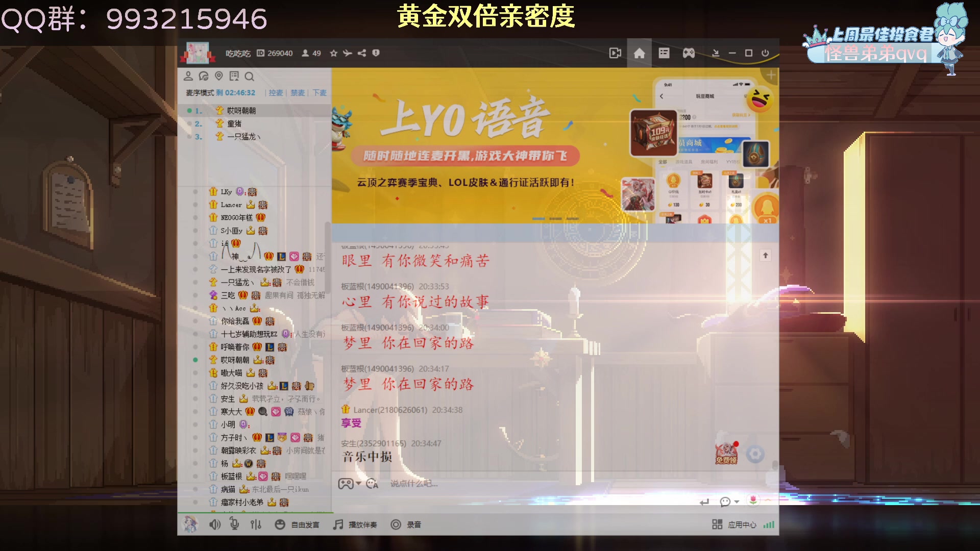980x551 pixels.
Task: Open the audio mixer settings icon
Action: coord(256,524)
